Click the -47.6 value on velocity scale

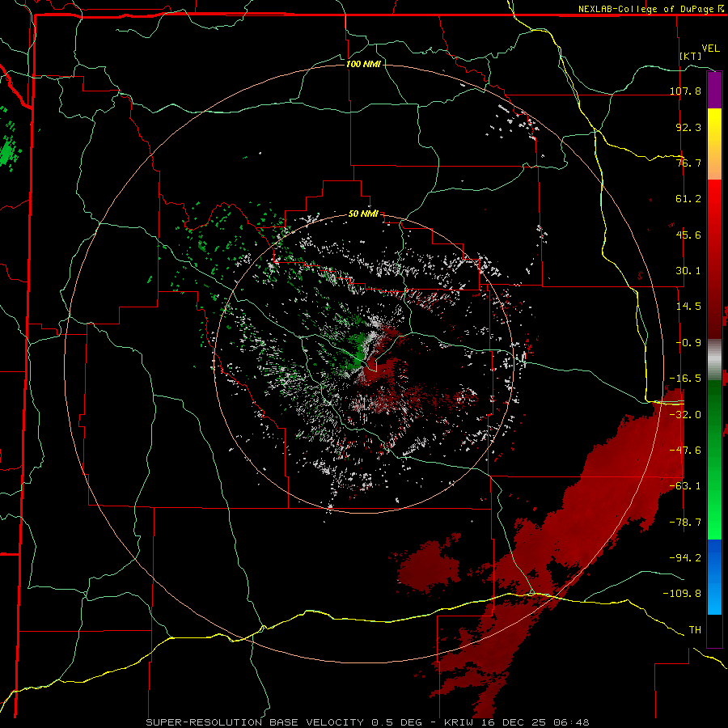point(685,451)
